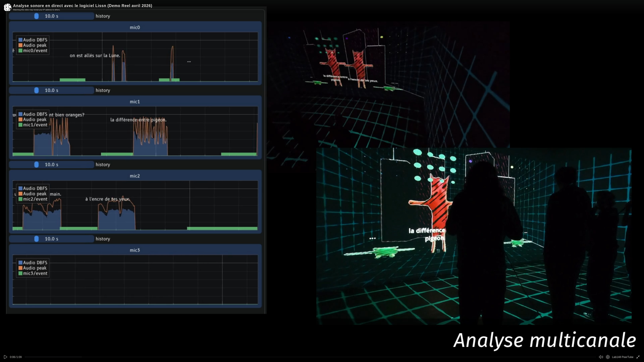Click the mic3/event legend entry
644x362 pixels.
[33, 273]
